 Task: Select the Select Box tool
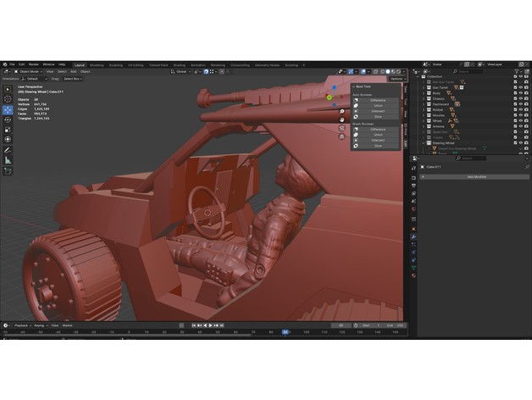[x=8, y=89]
